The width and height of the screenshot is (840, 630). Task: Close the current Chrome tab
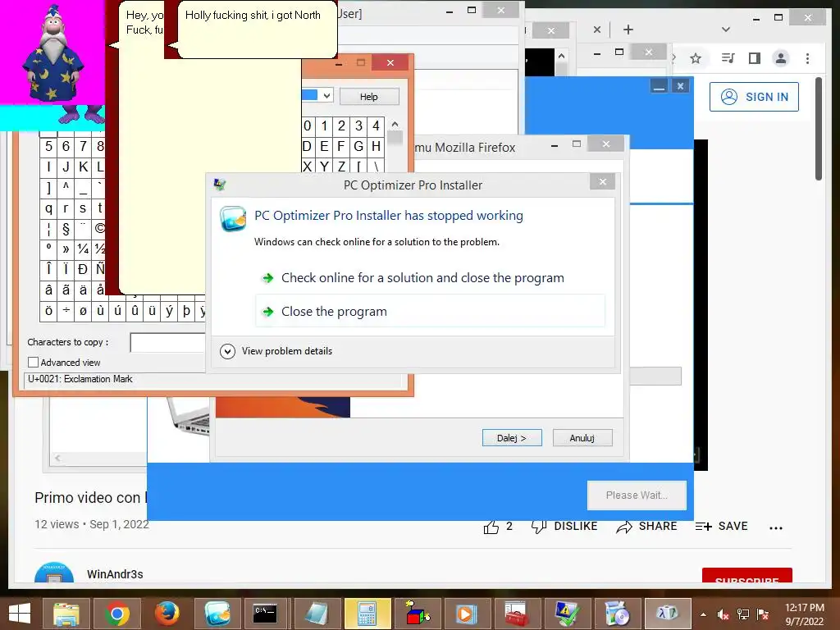click(x=597, y=30)
